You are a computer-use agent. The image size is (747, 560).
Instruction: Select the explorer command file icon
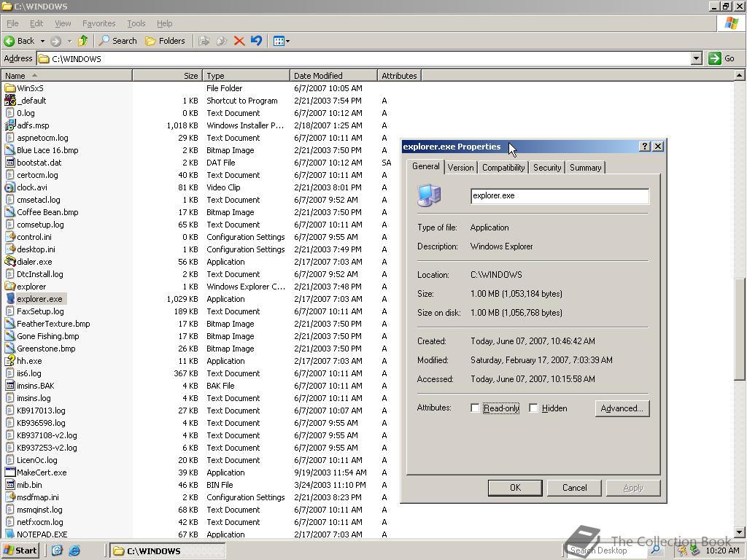click(x=10, y=286)
